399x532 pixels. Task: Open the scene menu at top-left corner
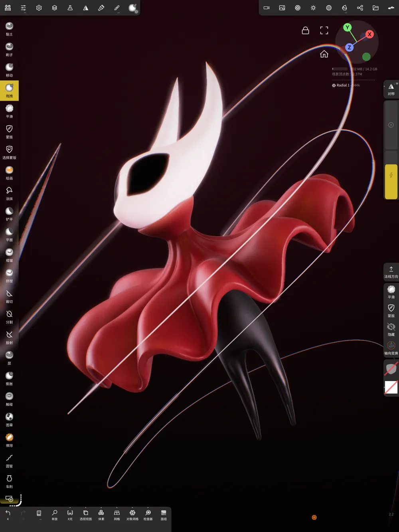click(x=8, y=8)
